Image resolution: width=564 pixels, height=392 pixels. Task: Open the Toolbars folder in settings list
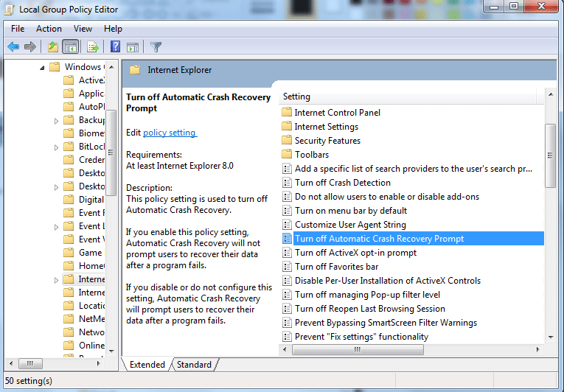305,155
